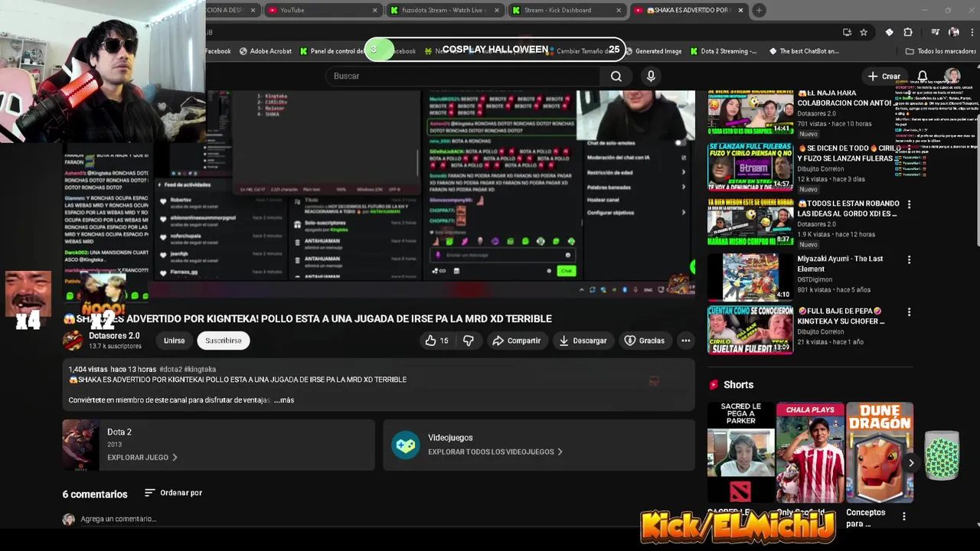Open the Dotasores 2.0 channel name
Image resolution: width=980 pixels, height=551 pixels.
click(x=114, y=335)
